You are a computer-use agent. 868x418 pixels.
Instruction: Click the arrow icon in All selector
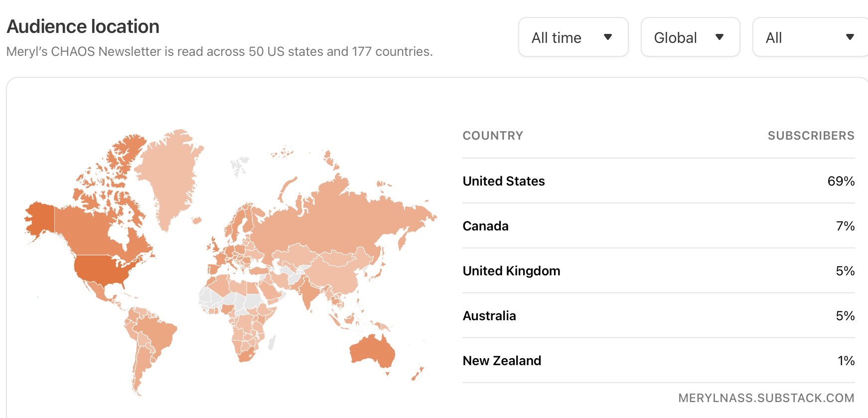tap(850, 37)
